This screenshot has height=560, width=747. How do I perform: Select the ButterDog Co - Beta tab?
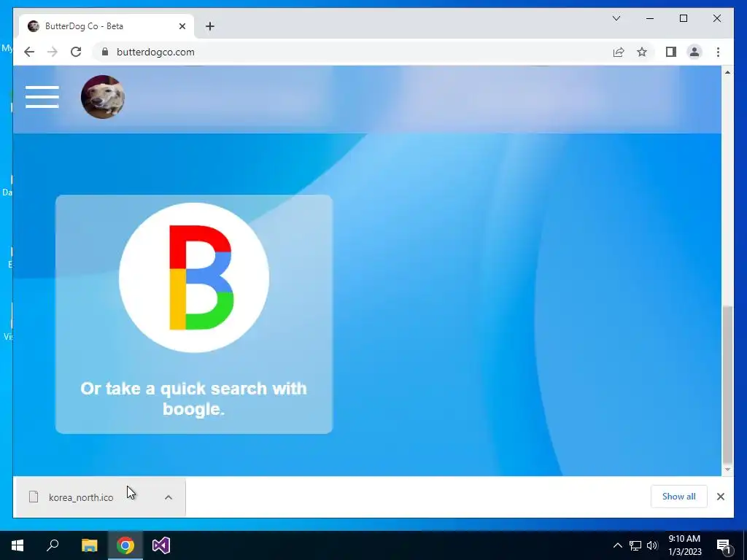pyautogui.click(x=107, y=26)
